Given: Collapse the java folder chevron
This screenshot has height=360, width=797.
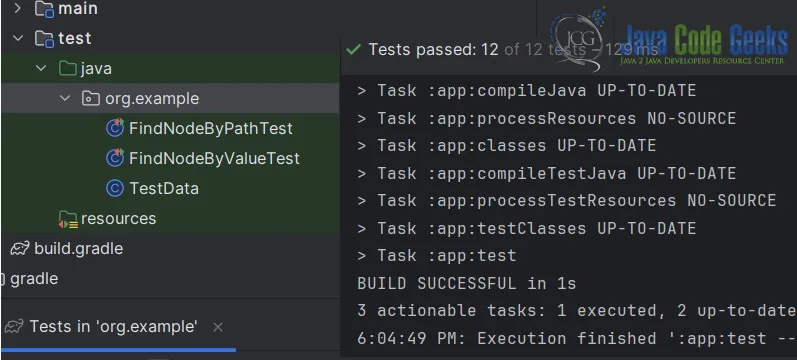Looking at the screenshot, I should [41, 68].
